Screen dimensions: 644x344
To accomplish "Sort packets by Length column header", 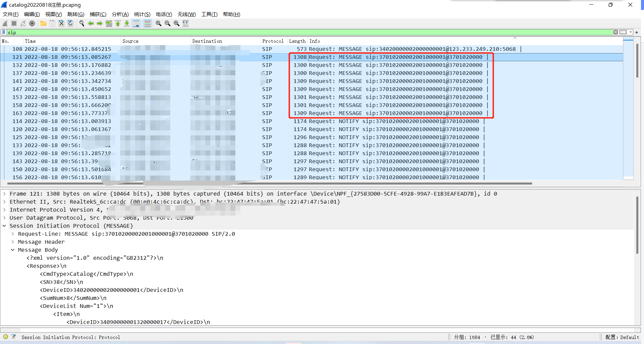I will 297,41.
